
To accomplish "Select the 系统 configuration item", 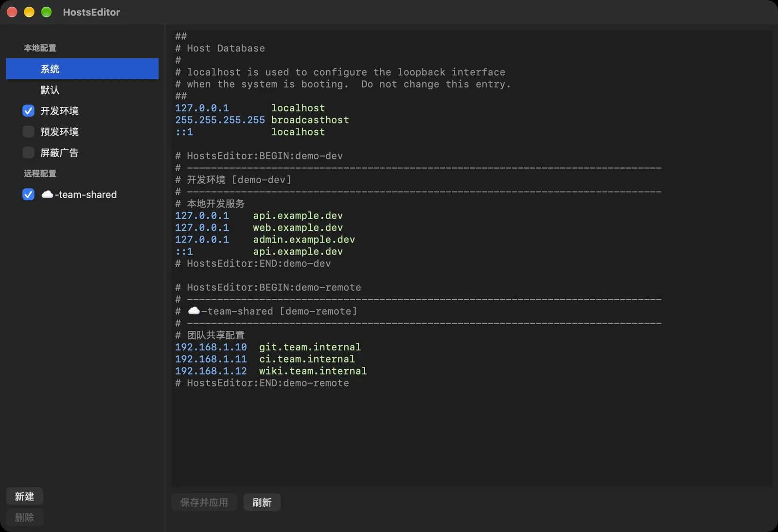I will click(x=82, y=69).
